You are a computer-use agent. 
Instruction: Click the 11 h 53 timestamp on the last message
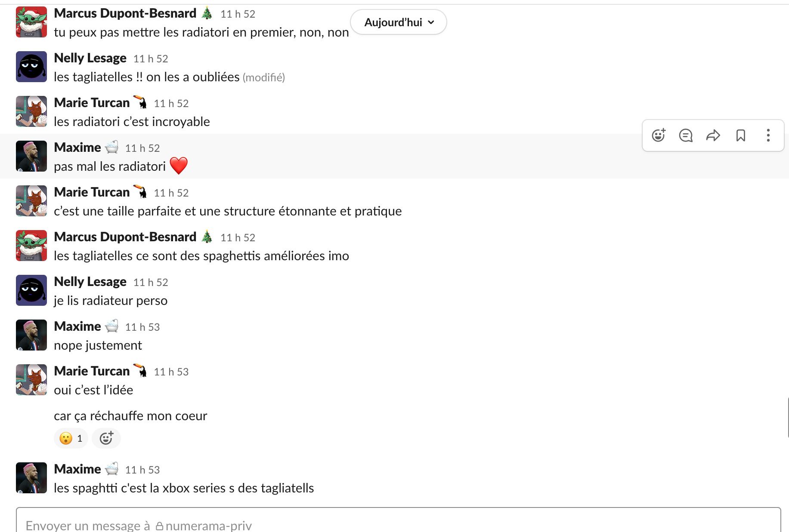(x=142, y=470)
